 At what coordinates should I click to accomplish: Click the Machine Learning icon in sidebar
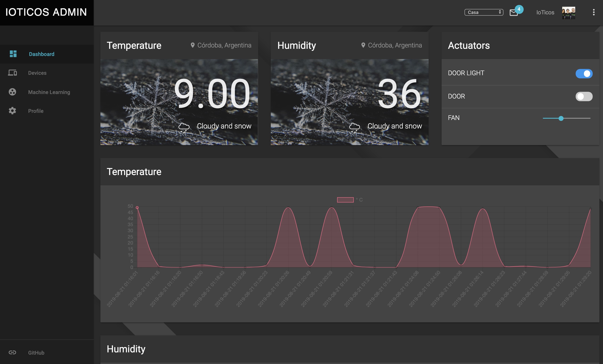coord(13,92)
